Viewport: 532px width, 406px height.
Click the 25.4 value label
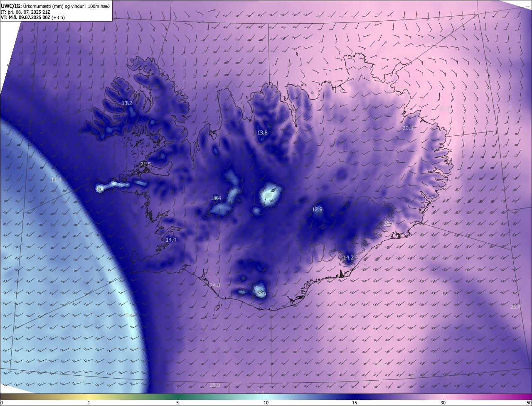[515, 307]
